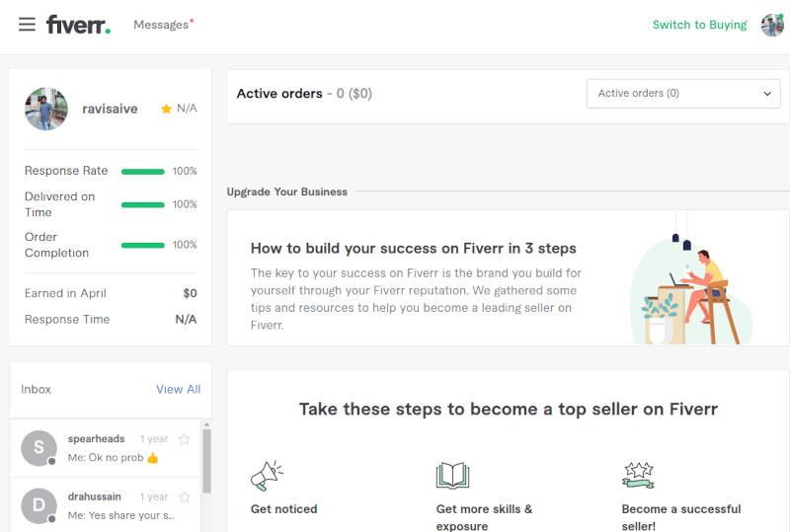
Task: Click the Earned in April $0 value
Action: pyautogui.click(x=190, y=293)
